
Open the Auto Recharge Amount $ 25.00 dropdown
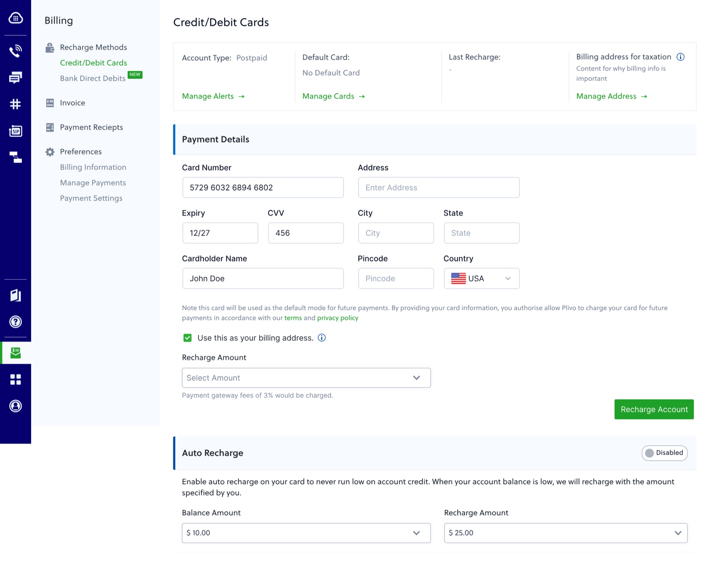[x=566, y=533]
